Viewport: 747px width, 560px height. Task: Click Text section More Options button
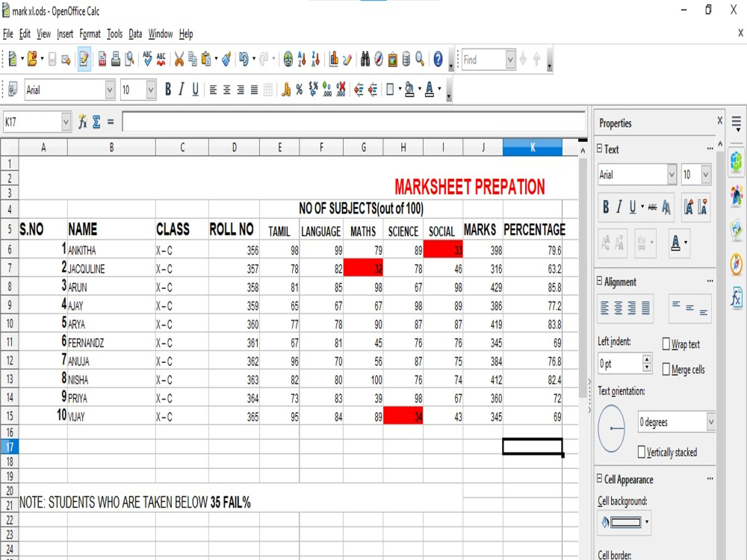point(710,149)
